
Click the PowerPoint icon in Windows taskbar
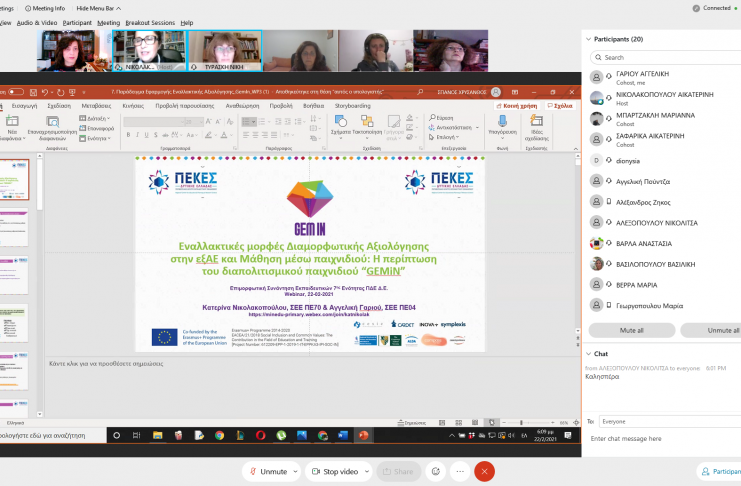pos(363,435)
